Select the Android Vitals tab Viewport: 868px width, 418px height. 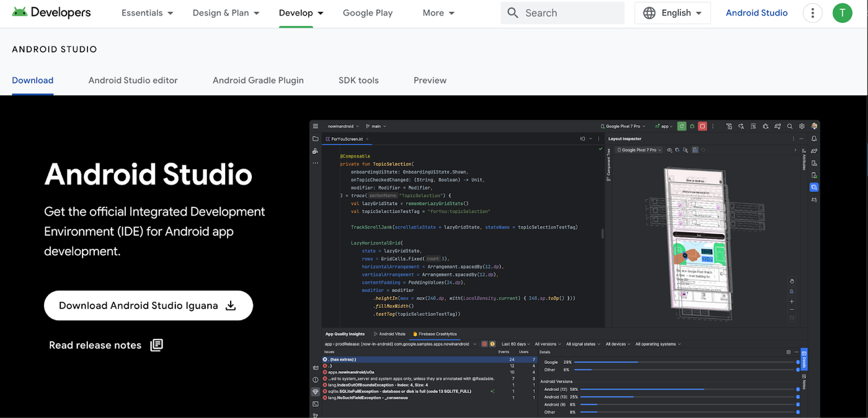(x=389, y=334)
